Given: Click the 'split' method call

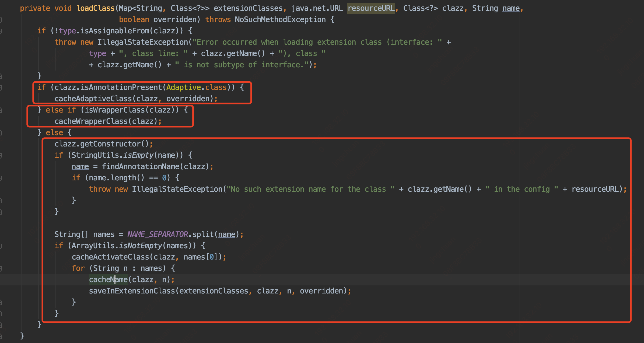Looking at the screenshot, I should (203, 234).
